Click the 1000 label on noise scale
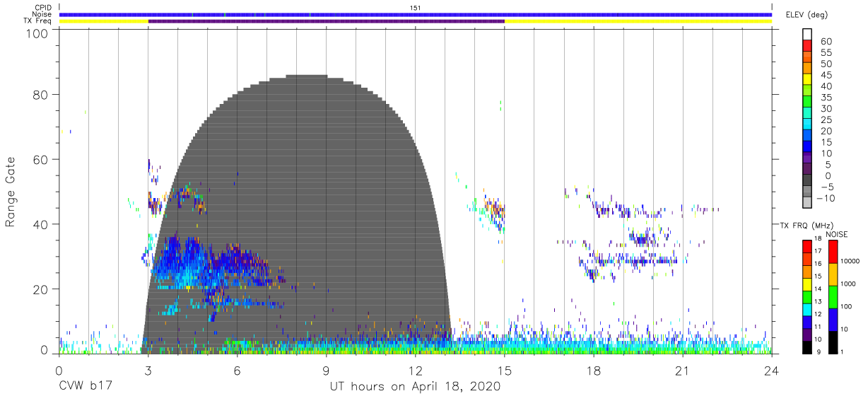This screenshot has width=868, height=401. click(x=849, y=284)
